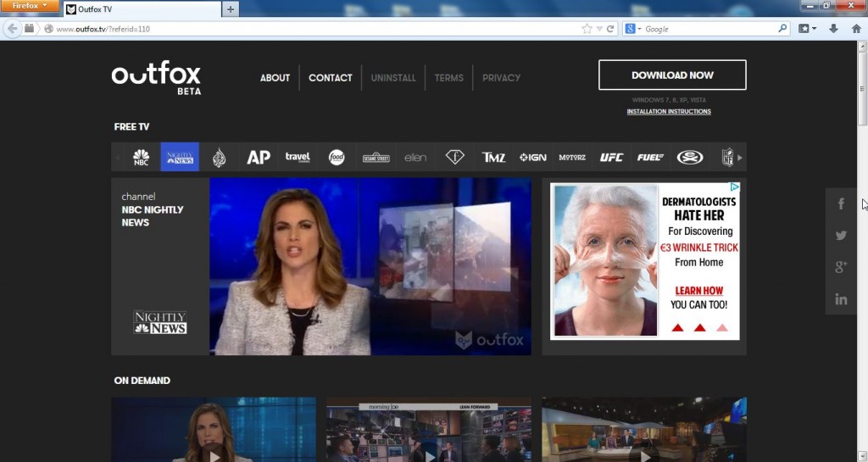The width and height of the screenshot is (868, 462).
Task: Play the Morning Joe on-demand thumbnail
Action: (428, 429)
